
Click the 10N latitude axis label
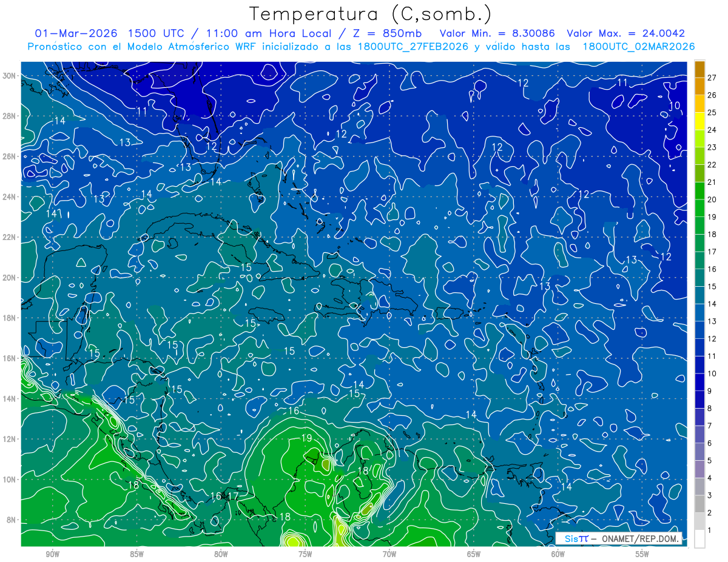click(10, 479)
